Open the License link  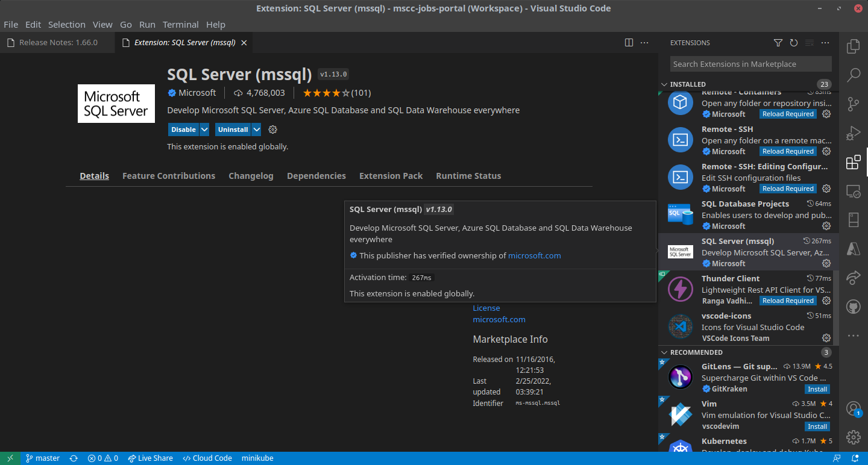pyautogui.click(x=486, y=308)
